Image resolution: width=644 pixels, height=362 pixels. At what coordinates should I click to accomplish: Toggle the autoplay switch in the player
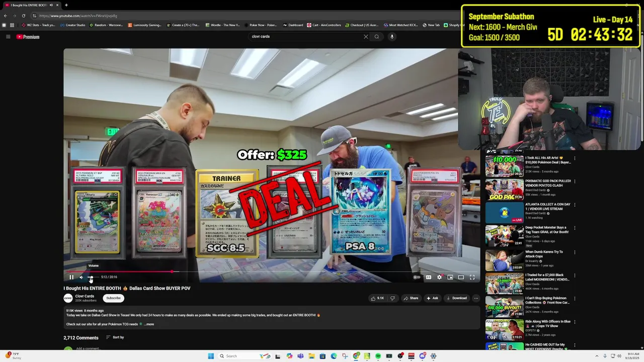[417, 277]
